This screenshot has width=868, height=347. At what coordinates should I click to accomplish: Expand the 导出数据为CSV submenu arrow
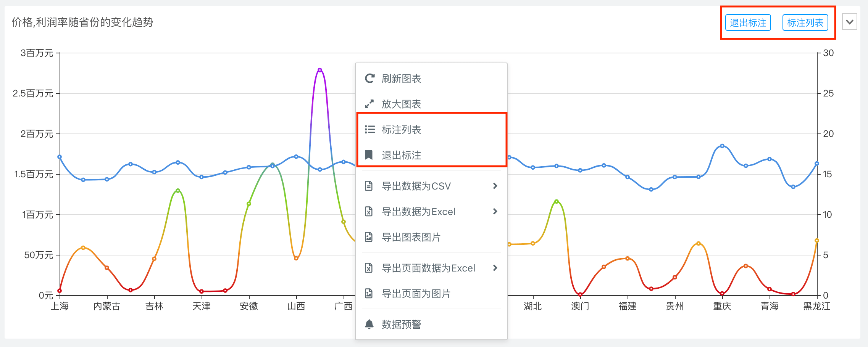coord(495,186)
